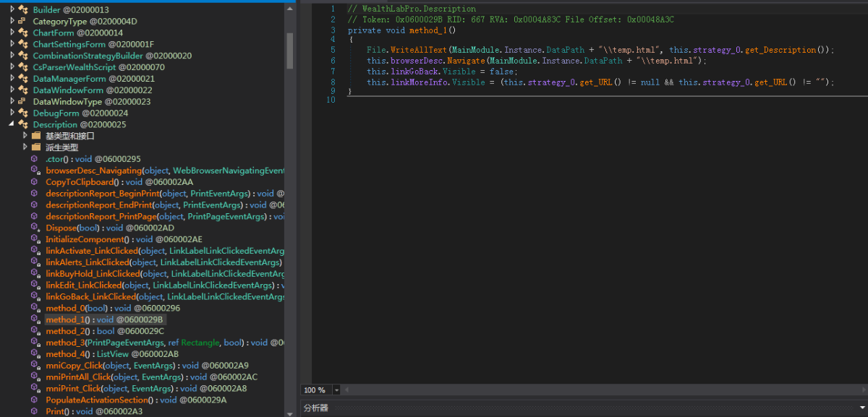The width and height of the screenshot is (868, 417).
Task: Expand the 派生类型 folder
Action: pyautogui.click(x=25, y=147)
